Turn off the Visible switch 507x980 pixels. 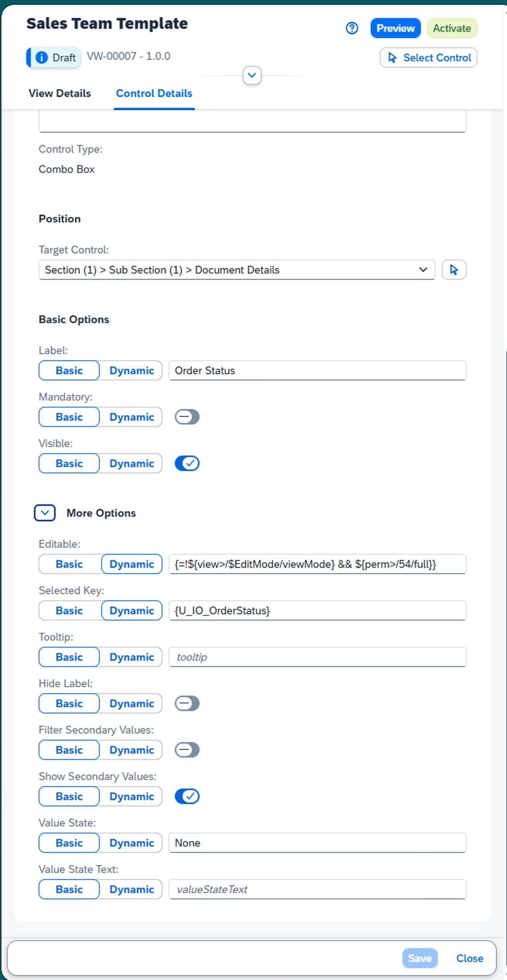tap(187, 463)
